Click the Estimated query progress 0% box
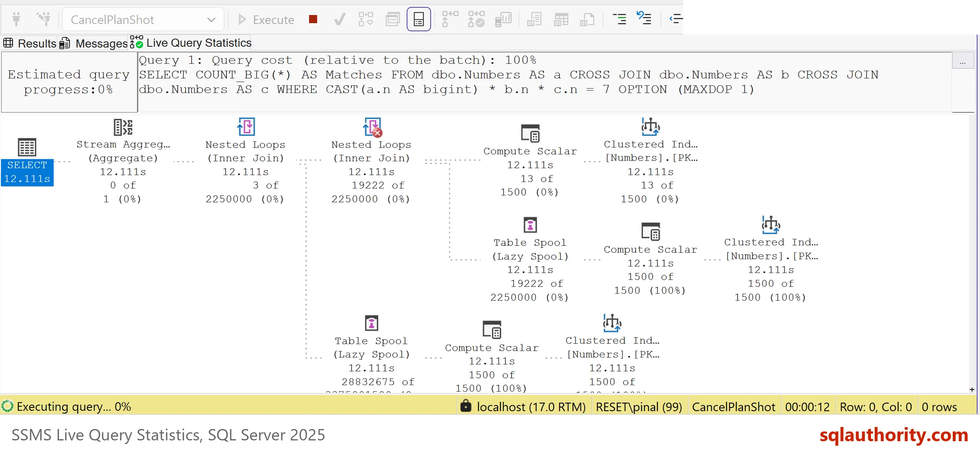Image resolution: width=980 pixels, height=453 pixels. point(70,82)
